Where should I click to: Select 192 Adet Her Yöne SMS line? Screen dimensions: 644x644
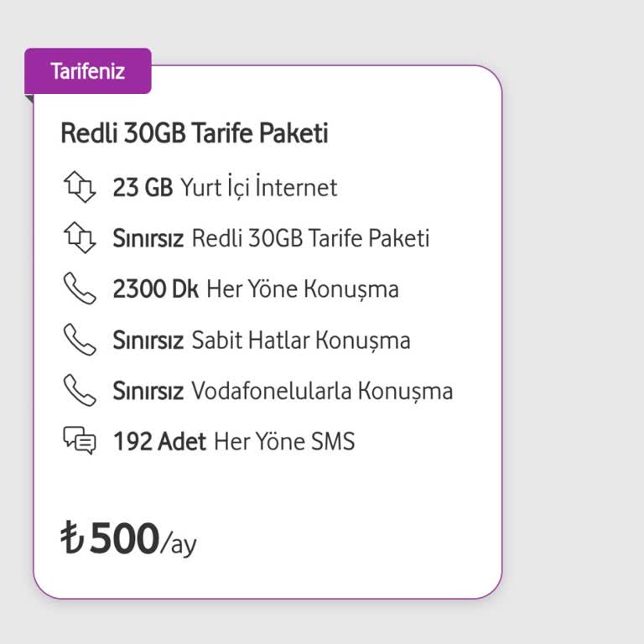click(x=234, y=442)
